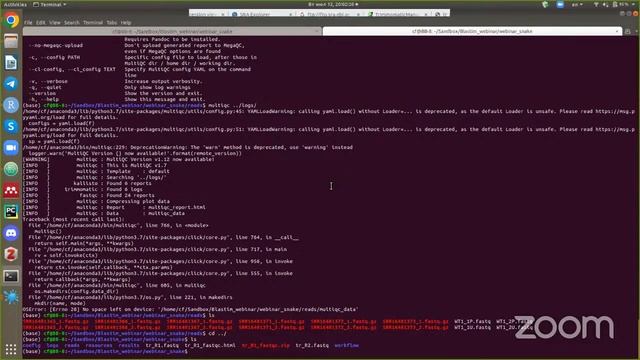Close the Trimmomatic Manual tab in Chrome
This screenshot has width=640, height=360.
tap(426, 14)
